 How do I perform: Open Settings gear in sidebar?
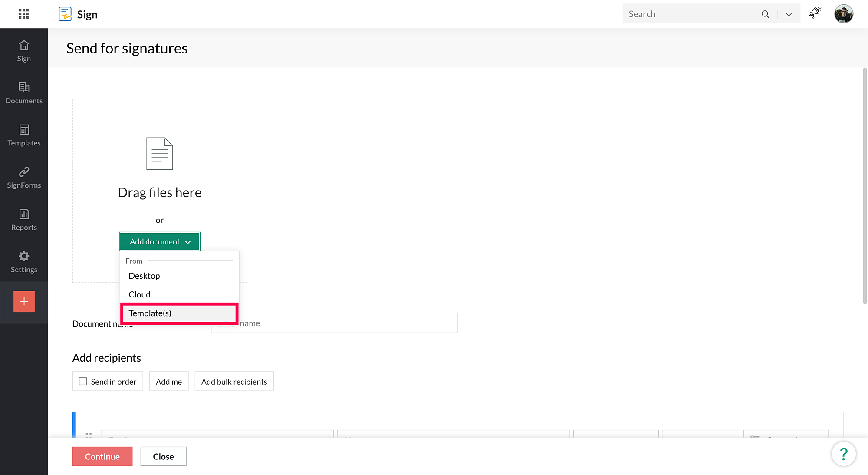pyautogui.click(x=24, y=261)
